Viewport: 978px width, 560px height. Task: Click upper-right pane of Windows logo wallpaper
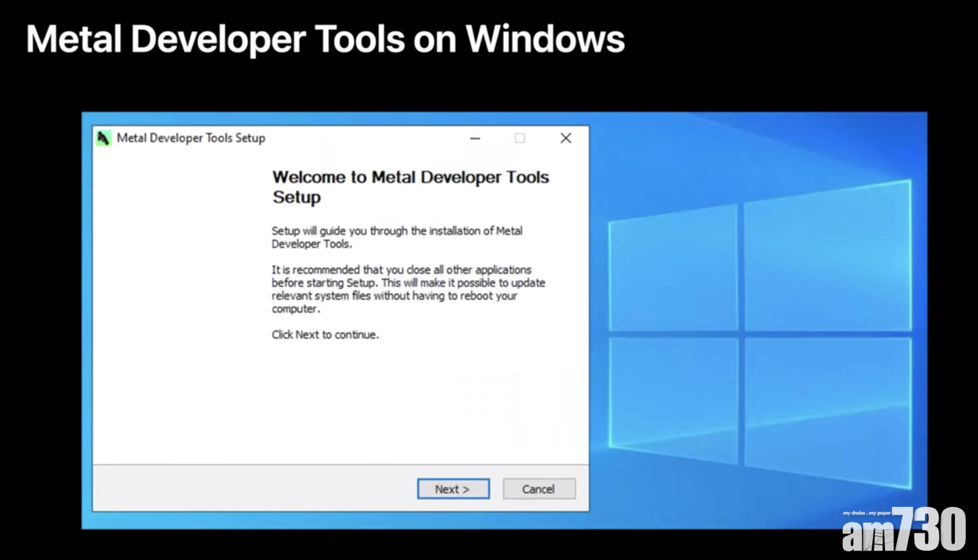[827, 258]
